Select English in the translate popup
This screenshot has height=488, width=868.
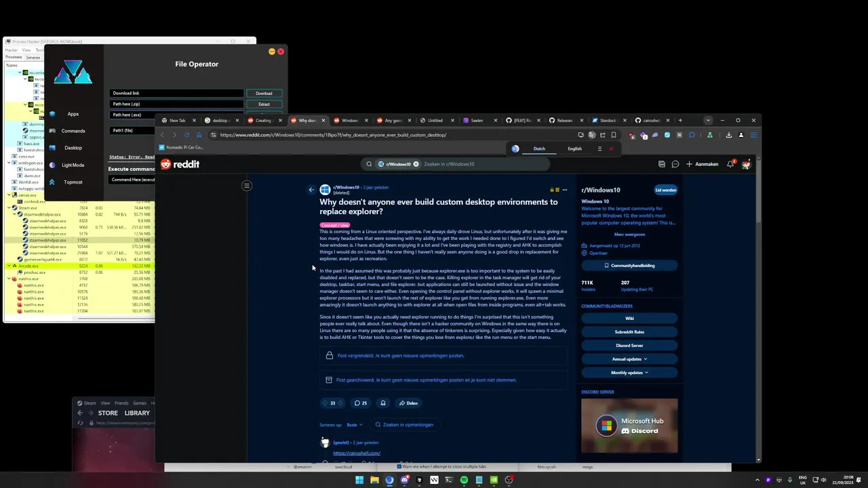(x=574, y=148)
